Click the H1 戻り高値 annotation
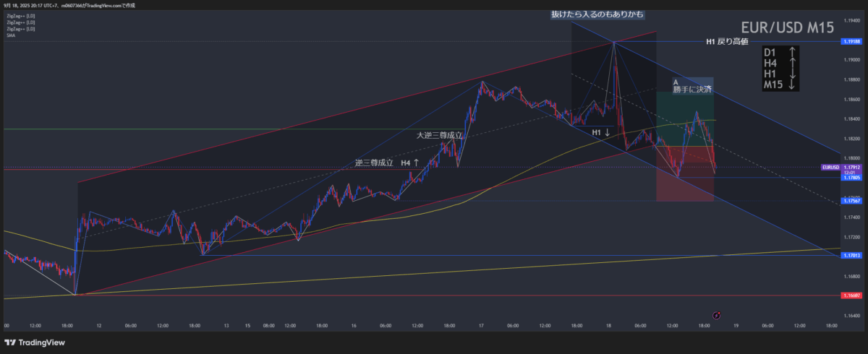This screenshot has height=354, width=868. [x=731, y=42]
